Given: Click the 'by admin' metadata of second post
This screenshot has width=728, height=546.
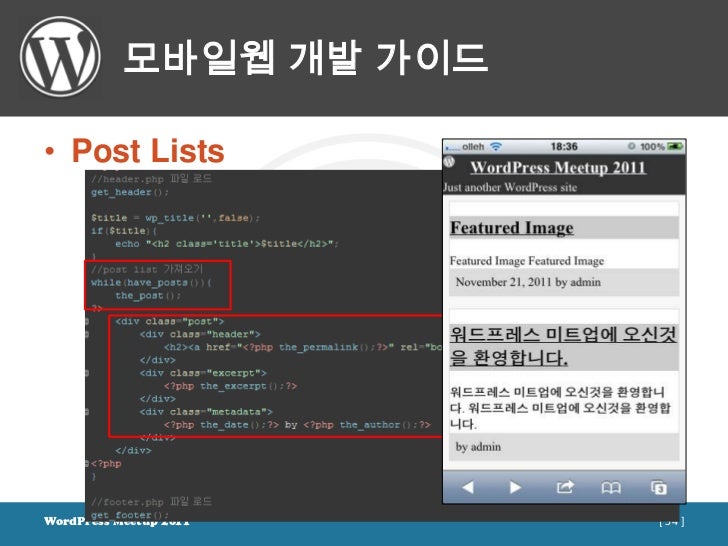Looking at the screenshot, I should point(478,447).
